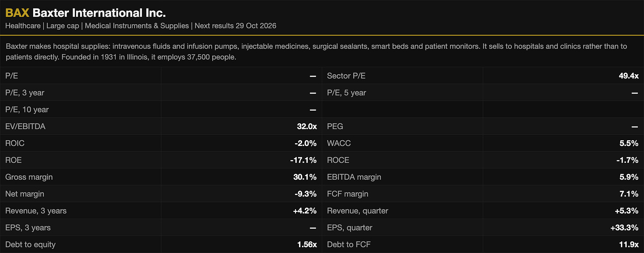Click the ROCE metric label

pyautogui.click(x=338, y=160)
